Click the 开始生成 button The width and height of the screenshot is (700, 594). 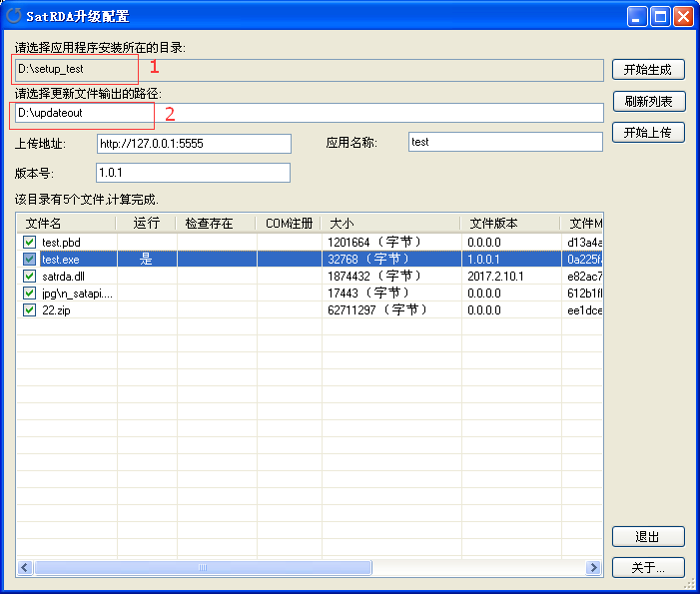pos(648,70)
